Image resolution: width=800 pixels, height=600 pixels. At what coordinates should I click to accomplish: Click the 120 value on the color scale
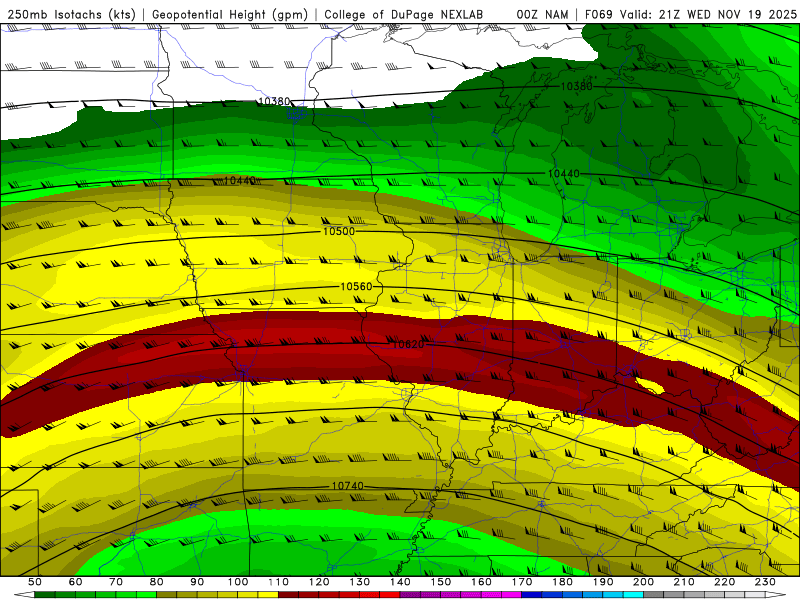[319, 582]
